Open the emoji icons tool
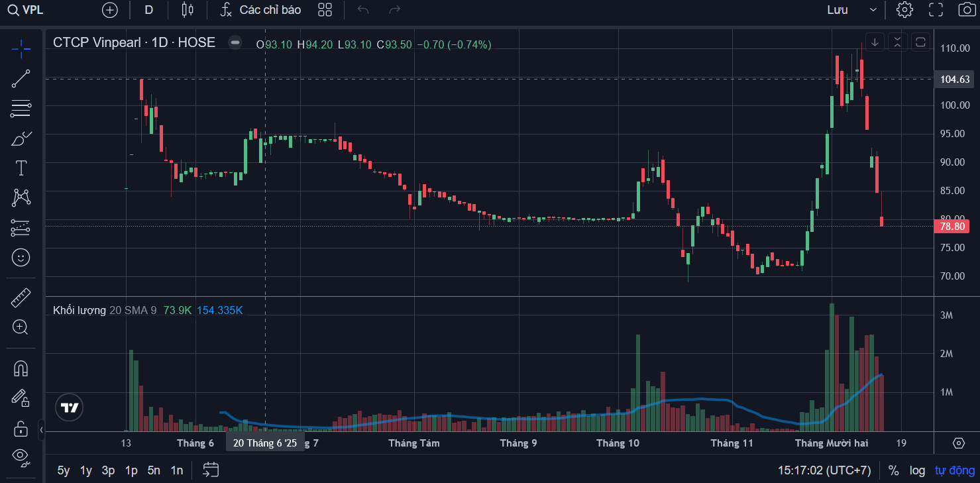The width and height of the screenshot is (980, 483). tap(21, 257)
